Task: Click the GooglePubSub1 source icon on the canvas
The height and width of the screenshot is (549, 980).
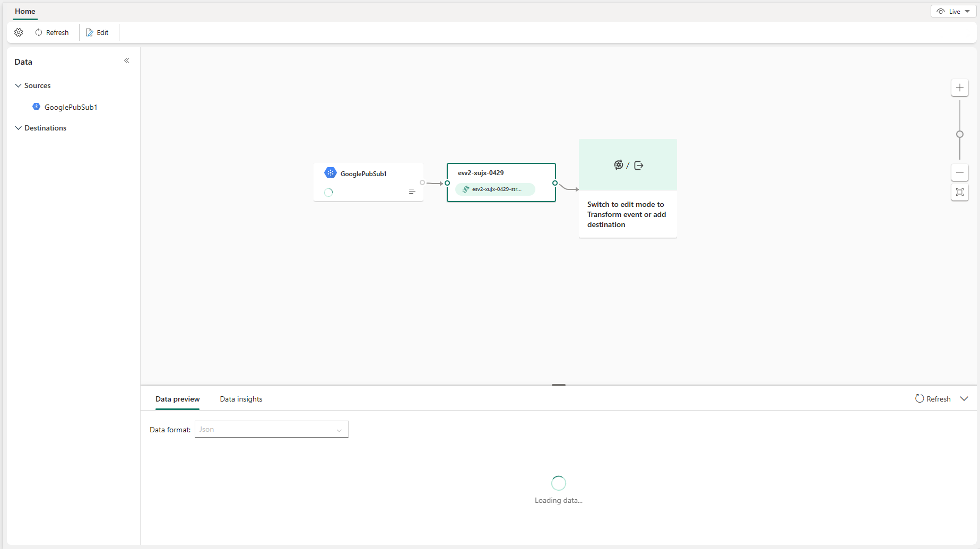Action: 331,172
